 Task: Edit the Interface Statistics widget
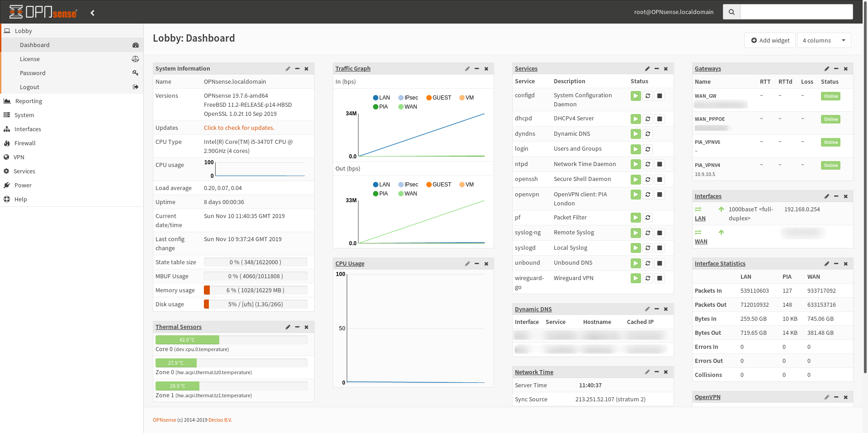827,264
